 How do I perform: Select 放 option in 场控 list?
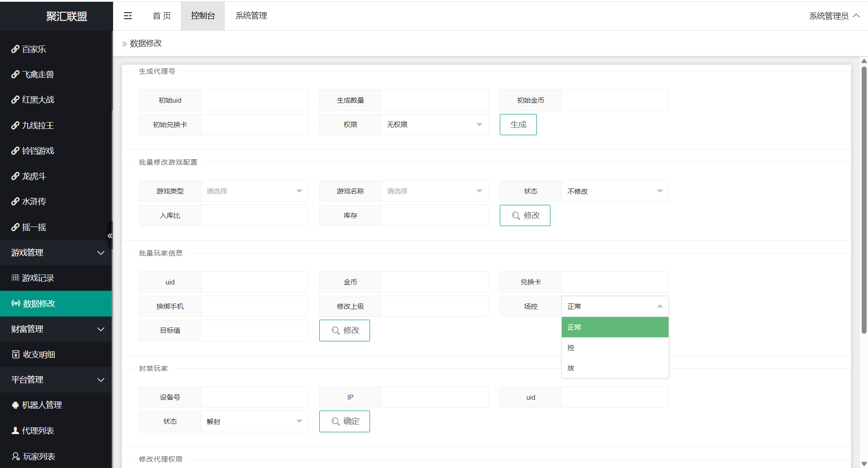coord(615,368)
